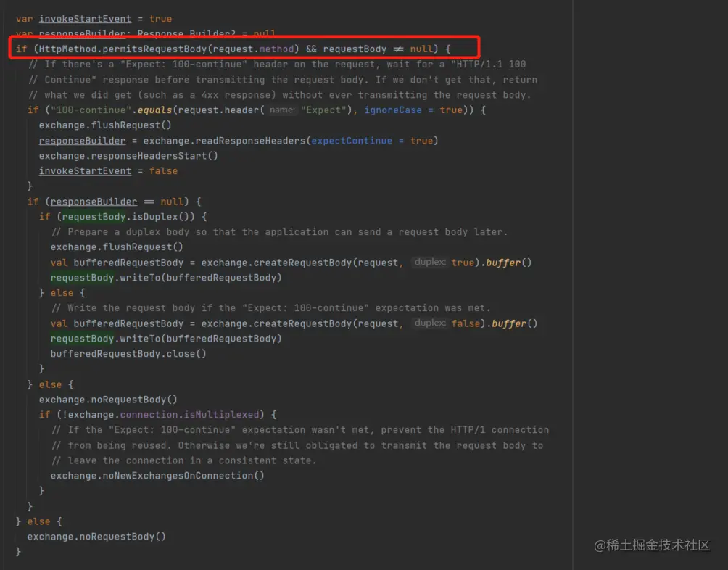Click the 'bufferedRequestBody.close()' line

(x=128, y=354)
